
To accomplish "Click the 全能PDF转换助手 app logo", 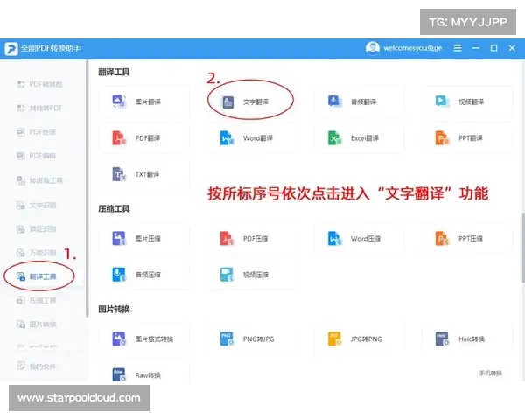I will pyautogui.click(x=11, y=49).
